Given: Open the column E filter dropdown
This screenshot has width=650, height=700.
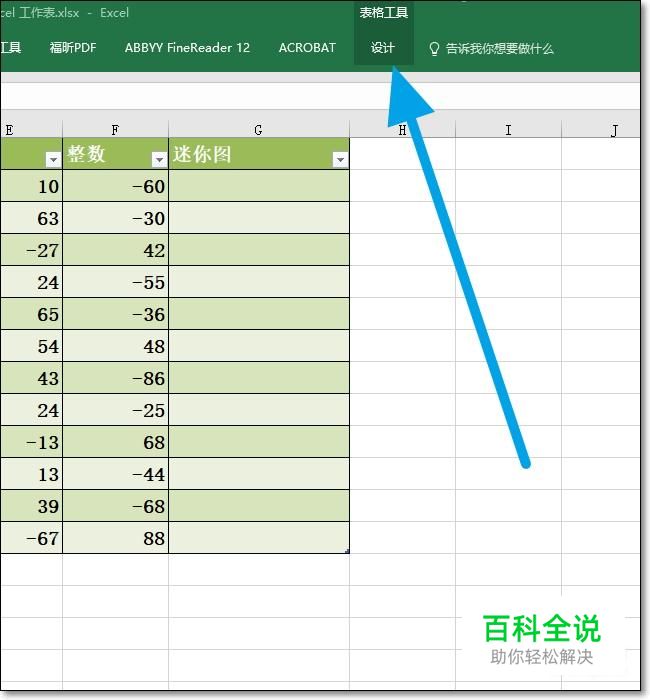Looking at the screenshot, I should 53,159.
